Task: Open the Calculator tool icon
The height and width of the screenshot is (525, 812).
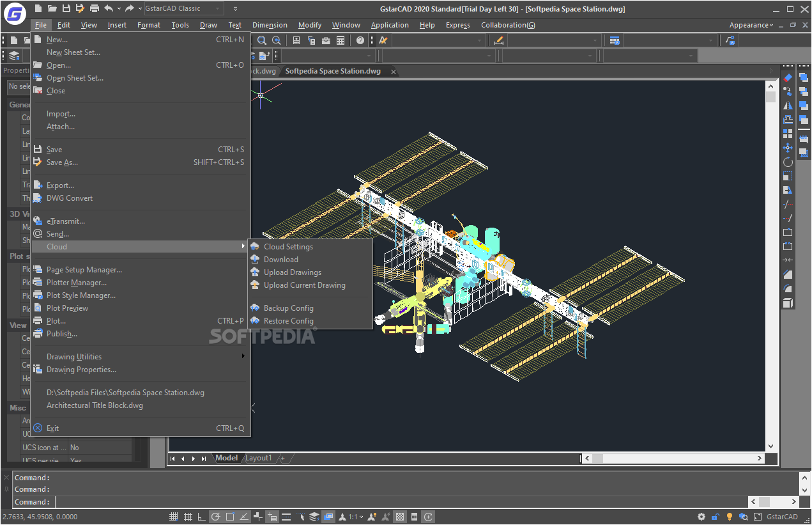Action: pos(341,40)
